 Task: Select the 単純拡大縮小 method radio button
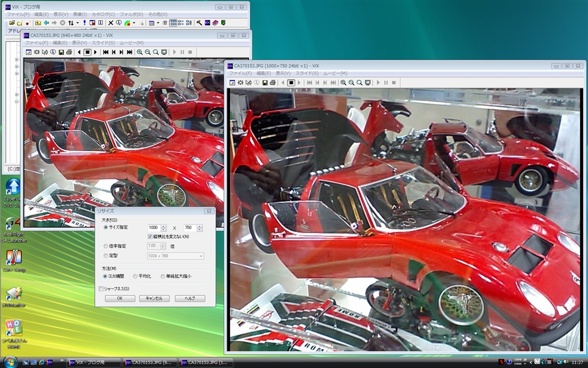click(163, 276)
